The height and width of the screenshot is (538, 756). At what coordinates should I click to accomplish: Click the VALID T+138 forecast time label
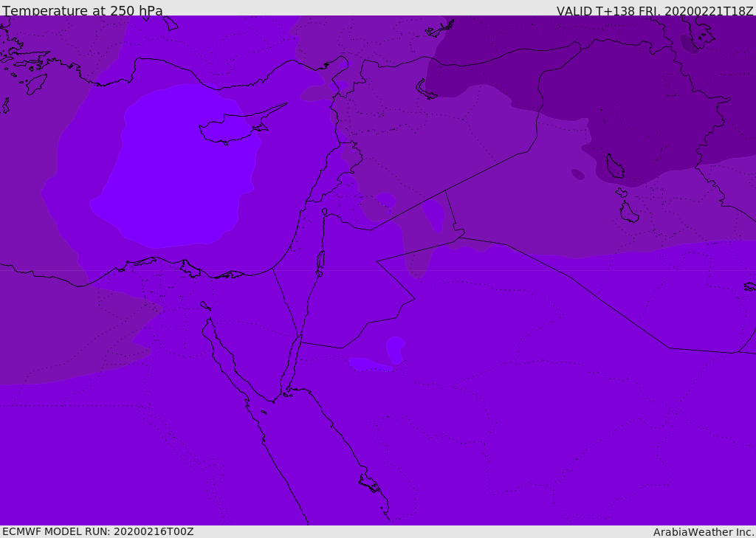coord(654,11)
